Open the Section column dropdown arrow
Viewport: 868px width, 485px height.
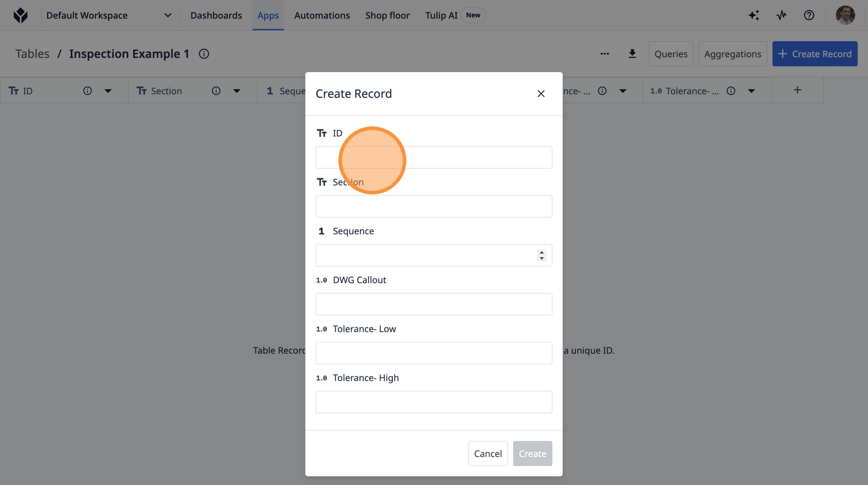pos(236,91)
